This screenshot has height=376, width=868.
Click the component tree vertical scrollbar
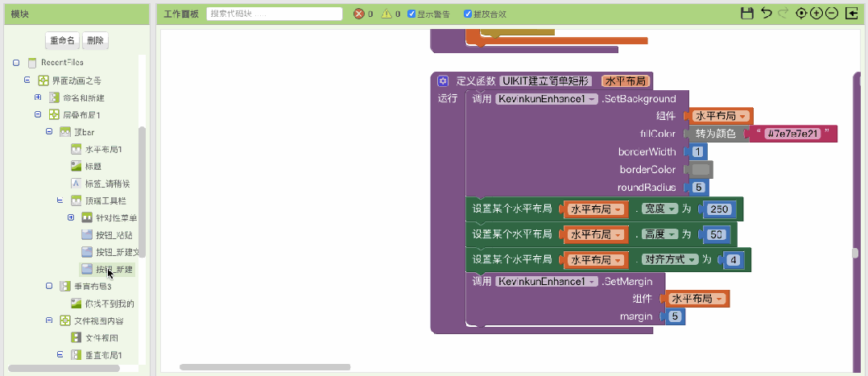coord(142,192)
